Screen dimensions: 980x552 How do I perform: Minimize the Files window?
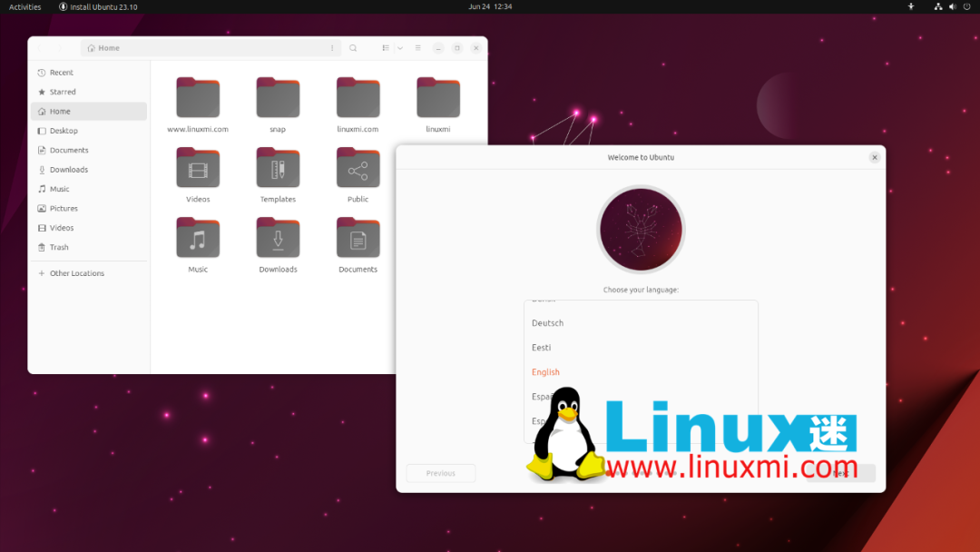tap(438, 48)
